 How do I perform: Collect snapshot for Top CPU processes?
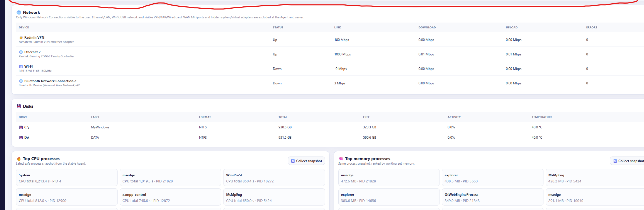click(306, 161)
